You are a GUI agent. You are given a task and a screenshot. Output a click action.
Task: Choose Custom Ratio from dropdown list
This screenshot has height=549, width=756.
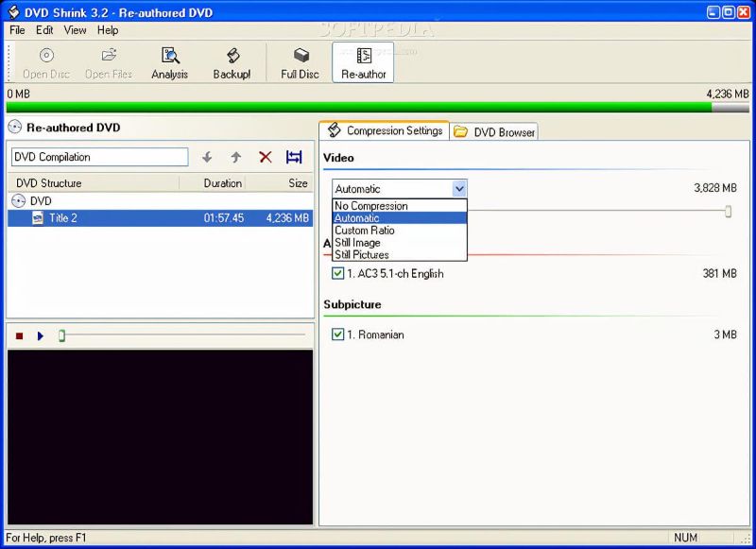pyautogui.click(x=365, y=231)
